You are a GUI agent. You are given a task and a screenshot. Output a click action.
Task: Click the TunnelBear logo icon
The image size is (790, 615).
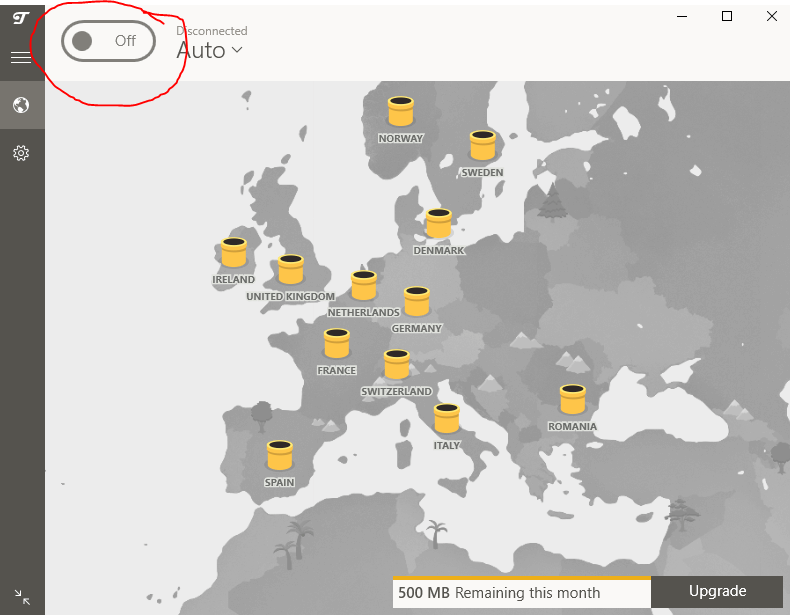(21, 19)
